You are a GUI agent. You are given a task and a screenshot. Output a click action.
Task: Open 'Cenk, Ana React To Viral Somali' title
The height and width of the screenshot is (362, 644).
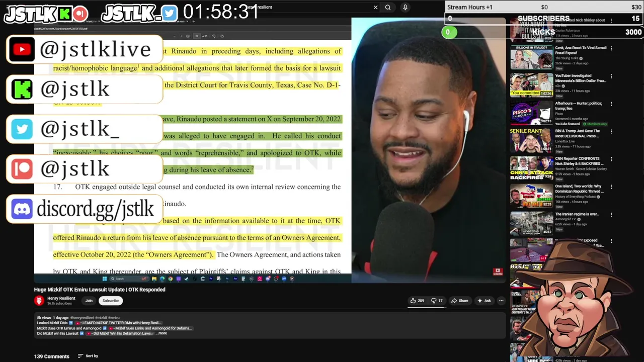click(x=581, y=50)
